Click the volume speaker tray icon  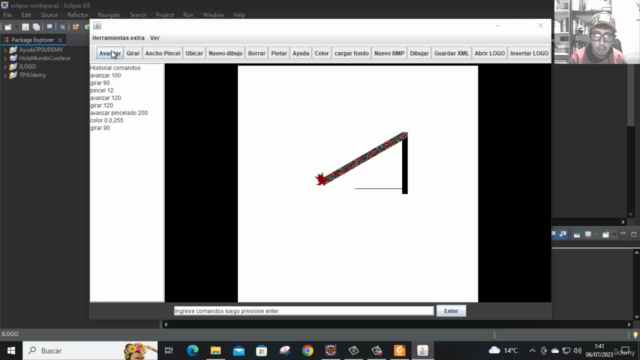coord(577,351)
